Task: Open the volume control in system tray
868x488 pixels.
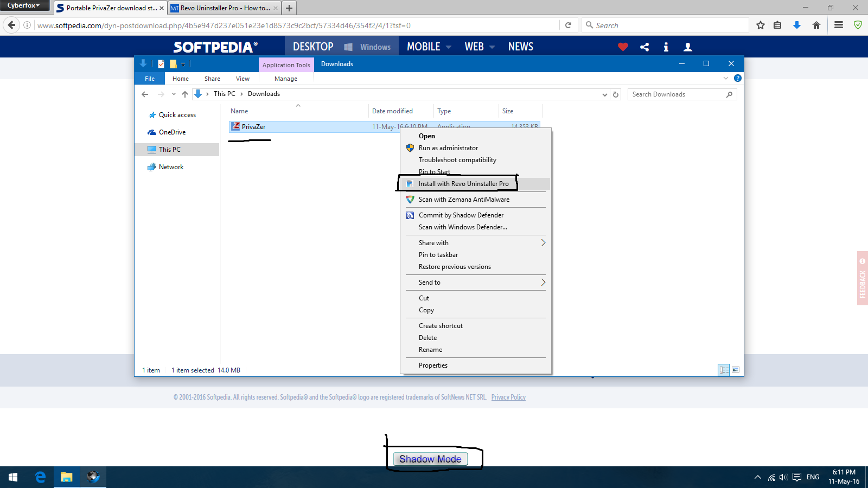Action: pos(783,477)
